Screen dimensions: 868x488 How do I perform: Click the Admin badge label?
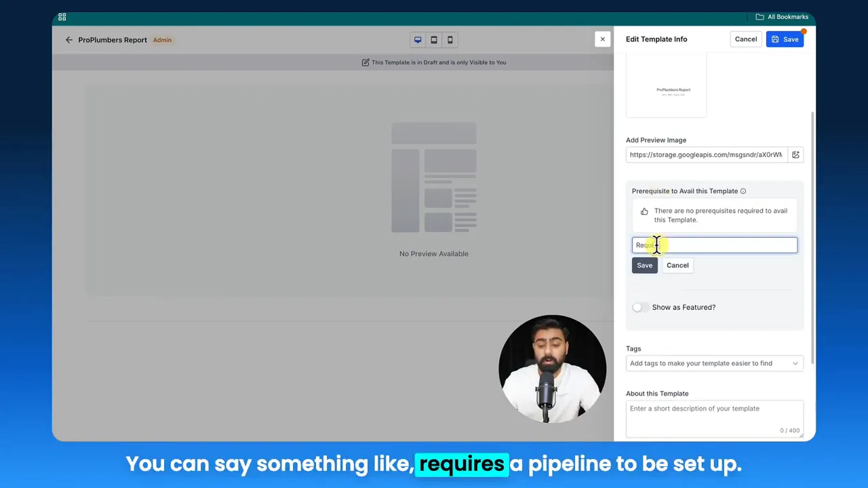point(162,39)
